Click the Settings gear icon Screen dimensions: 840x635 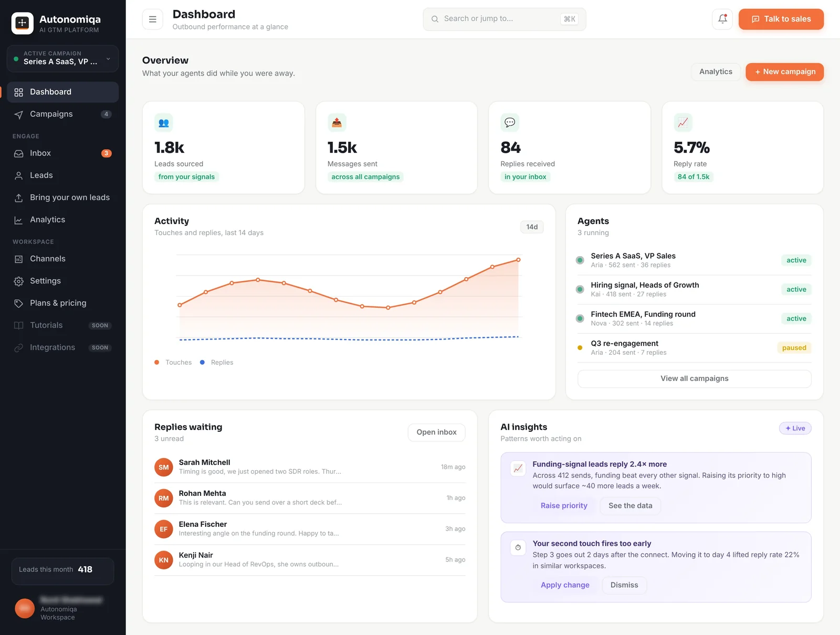pos(19,281)
